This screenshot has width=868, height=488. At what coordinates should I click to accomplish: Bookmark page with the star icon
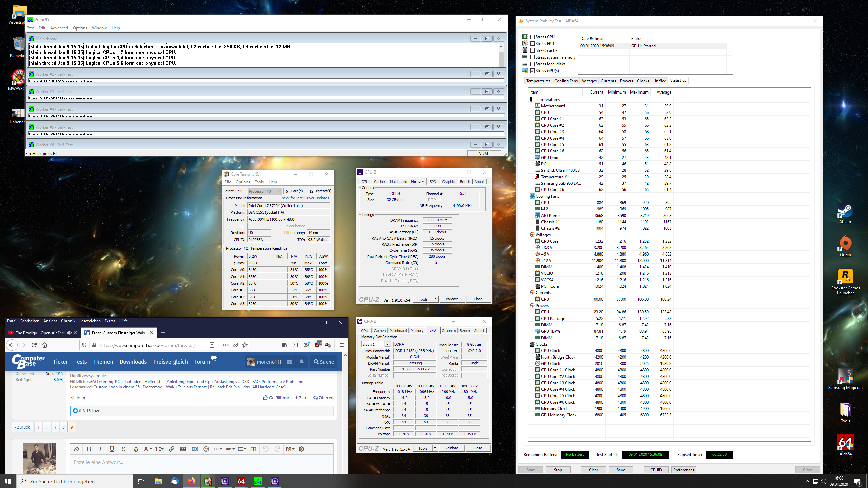[x=245, y=345]
